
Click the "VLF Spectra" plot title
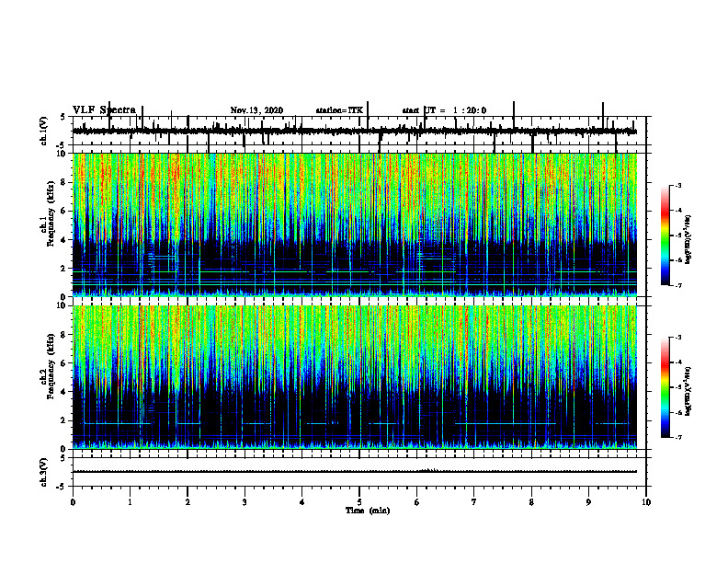[104, 109]
